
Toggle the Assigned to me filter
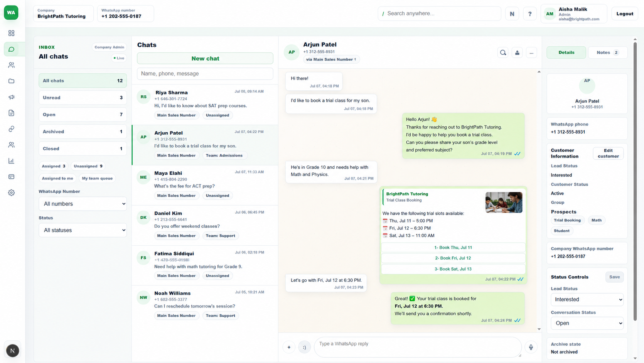(57, 178)
